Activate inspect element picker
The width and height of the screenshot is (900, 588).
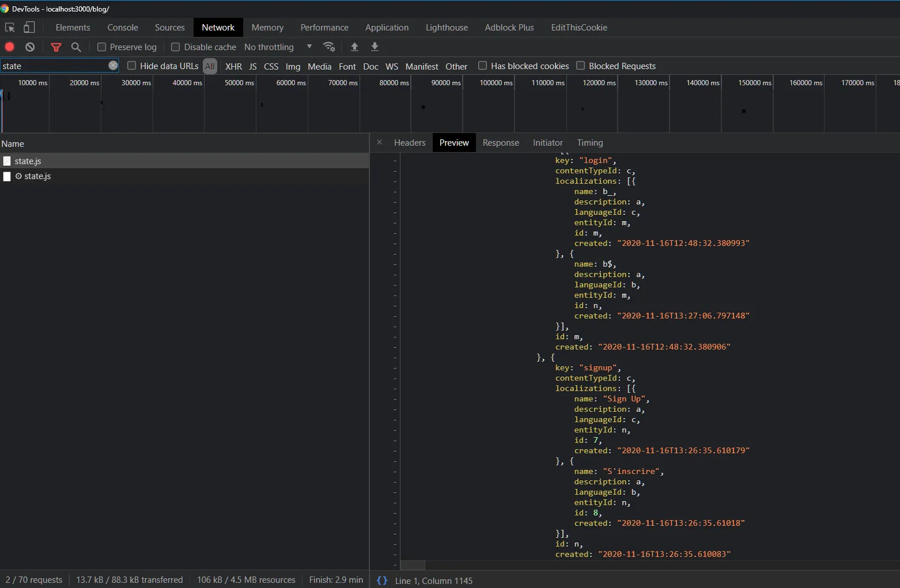point(10,28)
